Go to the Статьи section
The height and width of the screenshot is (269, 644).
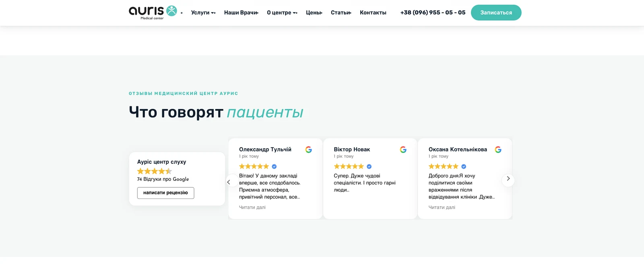tap(341, 12)
